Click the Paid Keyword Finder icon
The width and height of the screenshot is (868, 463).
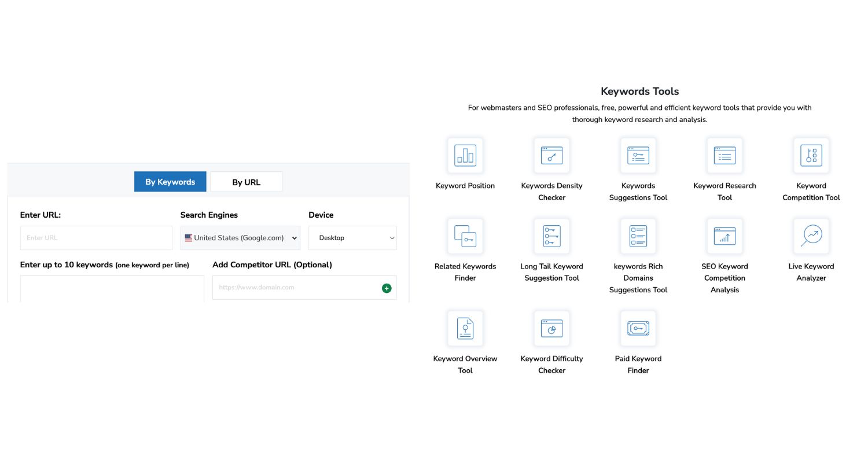638,328
